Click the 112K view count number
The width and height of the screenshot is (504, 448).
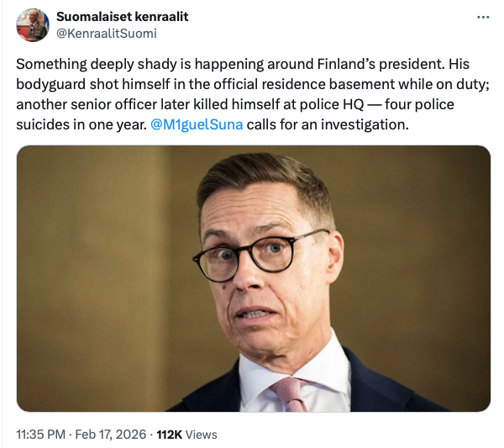click(170, 435)
